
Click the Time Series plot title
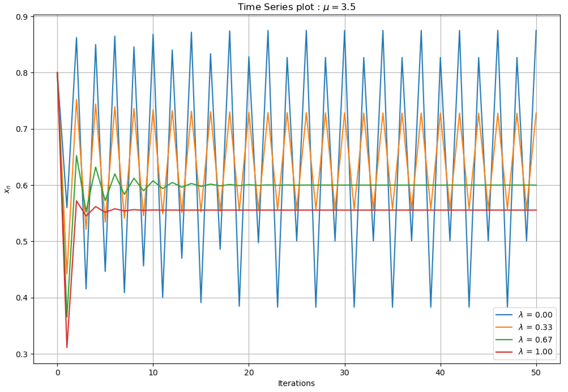click(x=296, y=7)
